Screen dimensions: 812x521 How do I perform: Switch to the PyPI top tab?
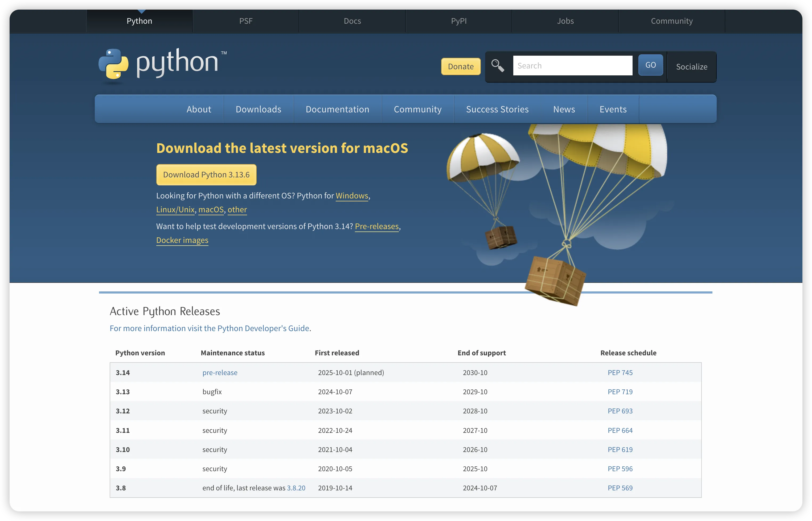[458, 21]
